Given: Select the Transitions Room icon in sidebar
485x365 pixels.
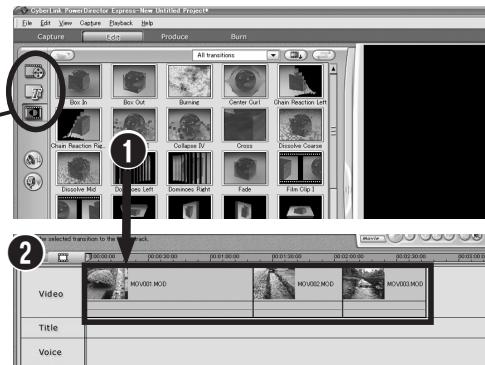Looking at the screenshot, I should click(x=33, y=113).
